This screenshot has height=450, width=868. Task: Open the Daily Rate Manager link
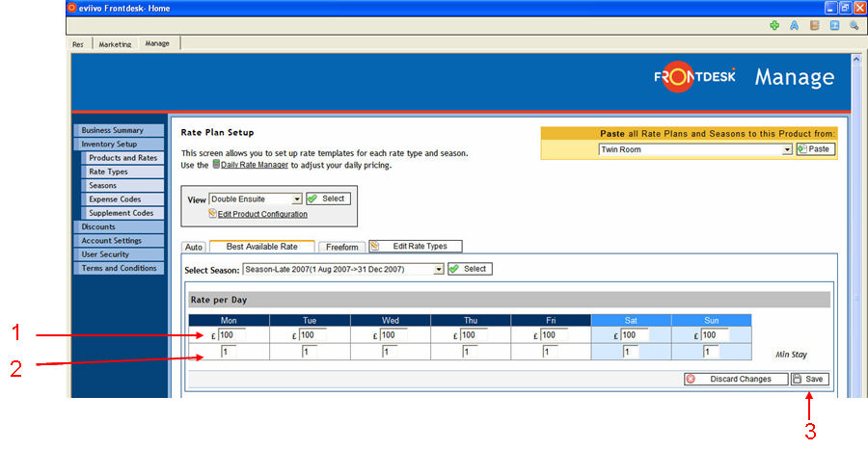[x=255, y=166]
